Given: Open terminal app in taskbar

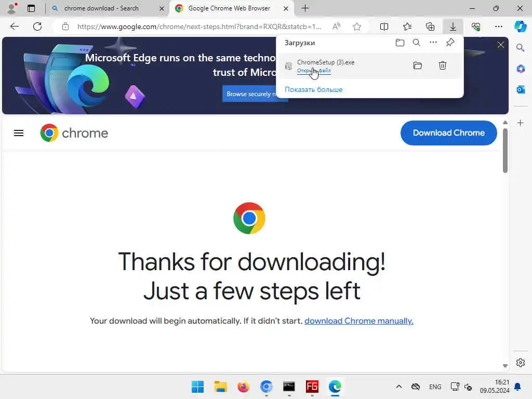Looking at the screenshot, I should tap(289, 387).
